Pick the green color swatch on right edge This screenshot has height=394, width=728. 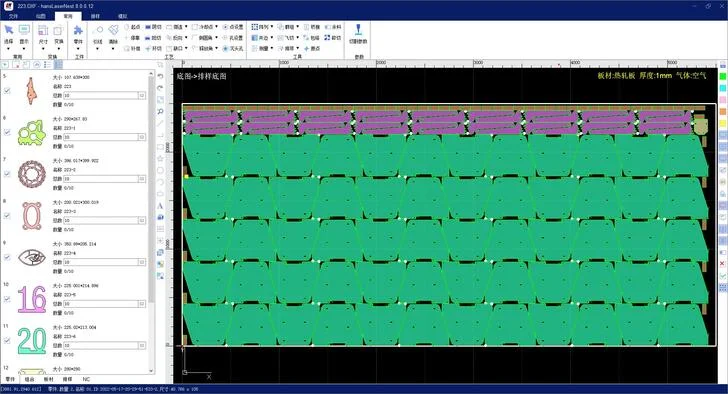point(723,76)
